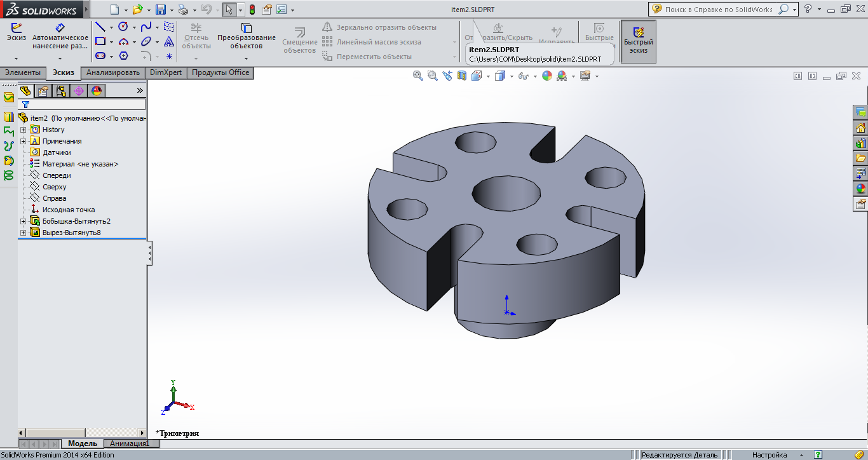Save the part with floppy icon
Viewport: 868px width, 460px height.
pyautogui.click(x=161, y=10)
